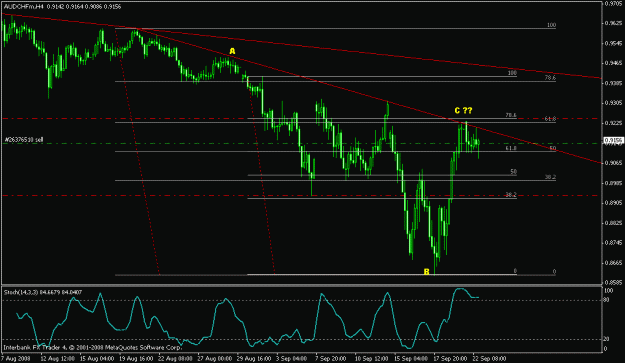
Task: Click the 29 Aug 16:00 time label
Action: [x=254, y=358]
